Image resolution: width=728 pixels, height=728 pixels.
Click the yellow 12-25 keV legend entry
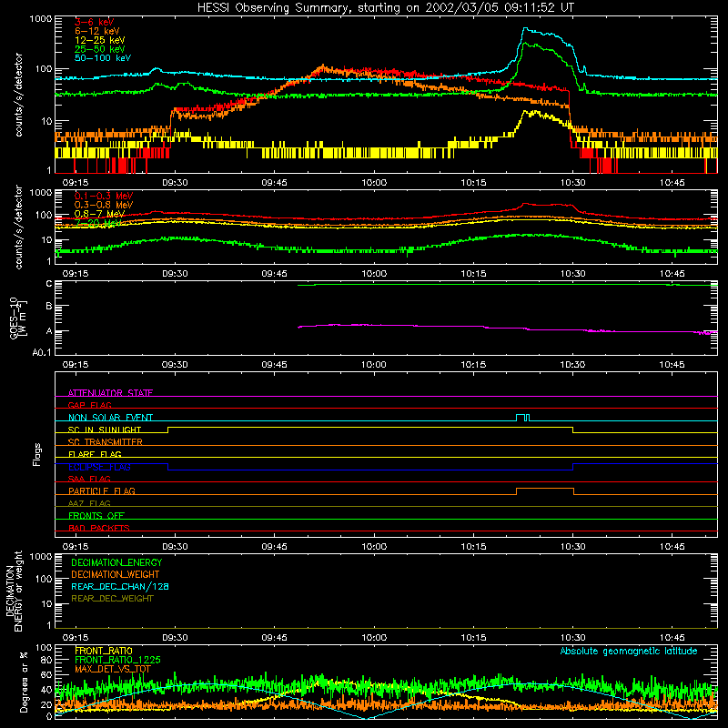(100, 40)
